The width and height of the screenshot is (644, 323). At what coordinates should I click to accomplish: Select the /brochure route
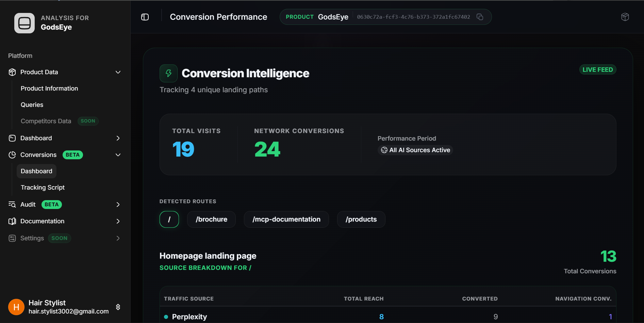tap(211, 220)
